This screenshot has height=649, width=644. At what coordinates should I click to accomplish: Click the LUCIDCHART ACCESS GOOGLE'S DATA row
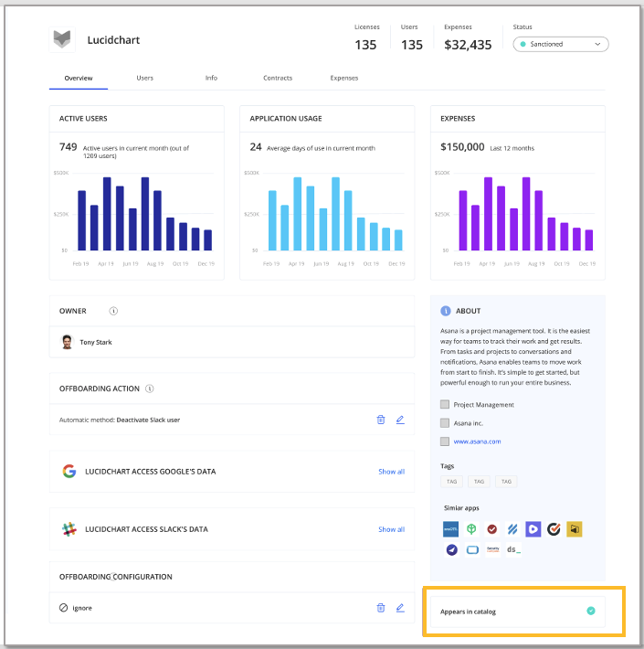(232, 472)
